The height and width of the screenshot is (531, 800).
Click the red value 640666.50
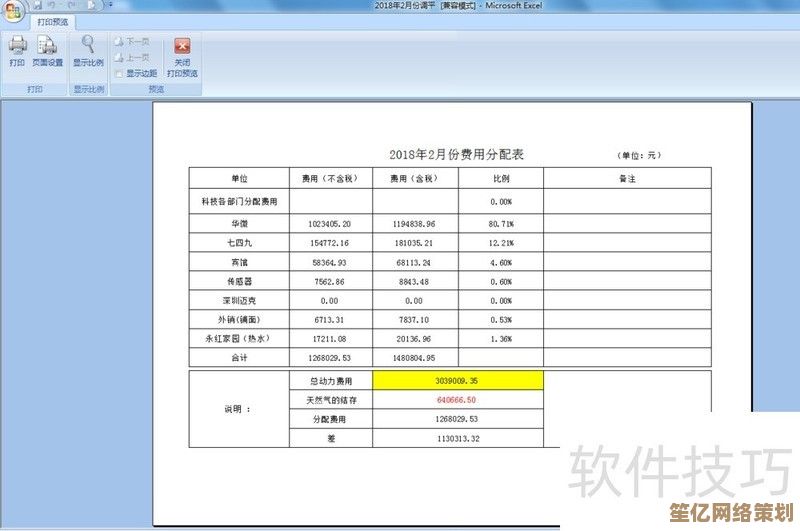coord(457,400)
